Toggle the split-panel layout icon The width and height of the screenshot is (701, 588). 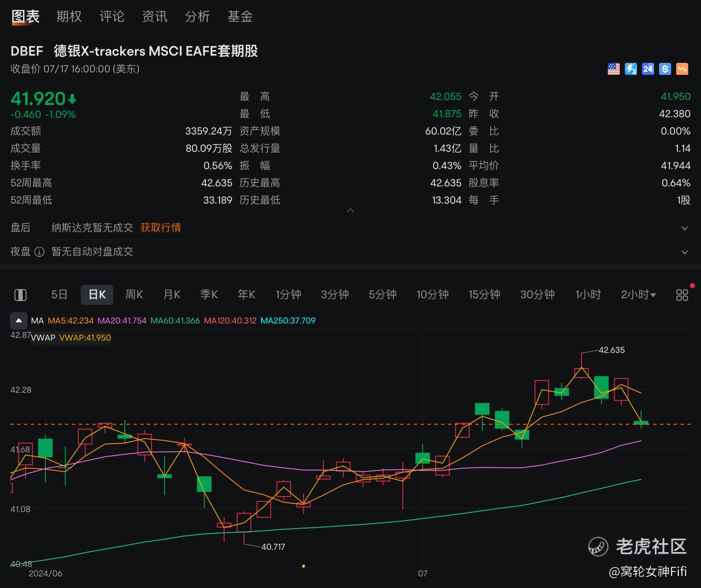[x=21, y=295]
